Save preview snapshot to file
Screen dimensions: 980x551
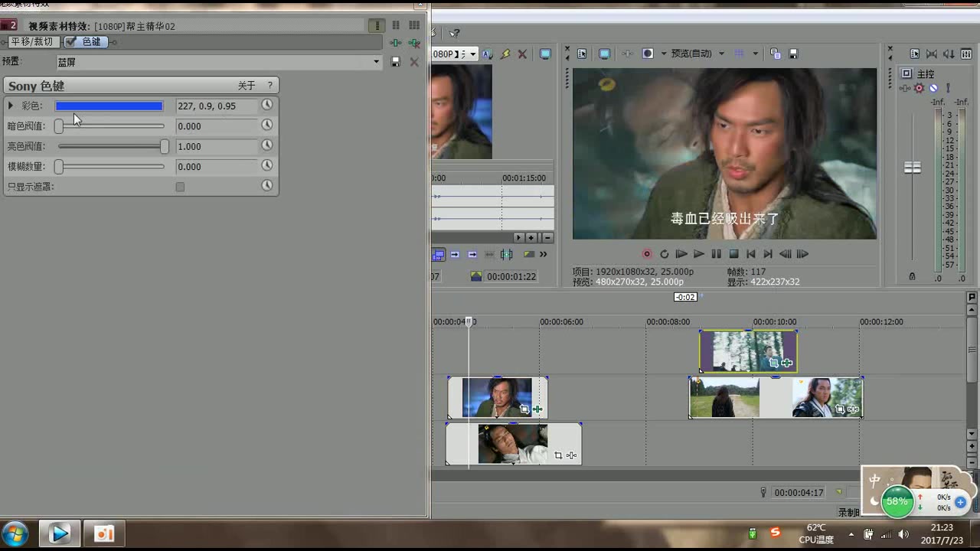coord(794,54)
